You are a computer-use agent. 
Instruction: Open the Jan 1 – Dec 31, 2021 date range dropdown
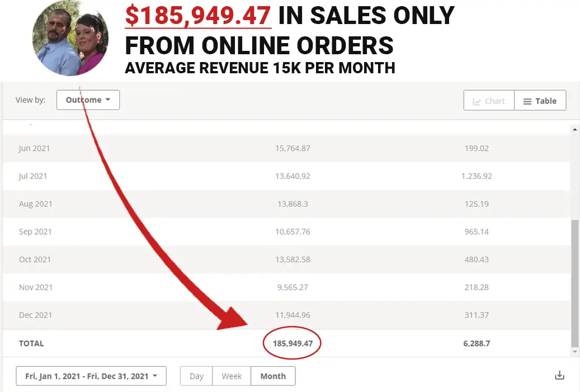(91, 376)
